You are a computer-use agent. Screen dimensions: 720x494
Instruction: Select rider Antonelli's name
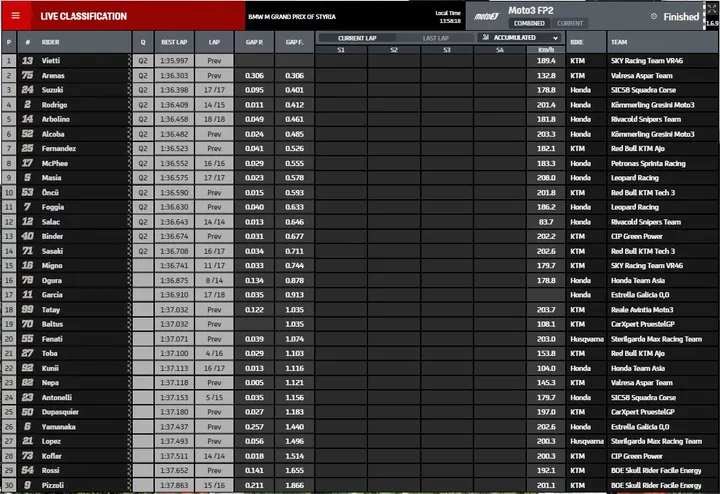56,398
